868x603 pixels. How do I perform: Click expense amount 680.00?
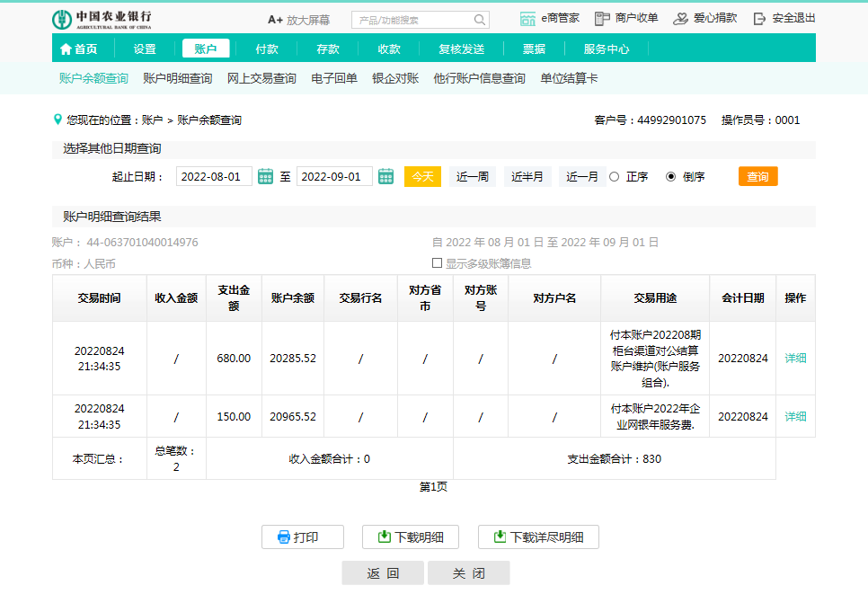click(234, 359)
